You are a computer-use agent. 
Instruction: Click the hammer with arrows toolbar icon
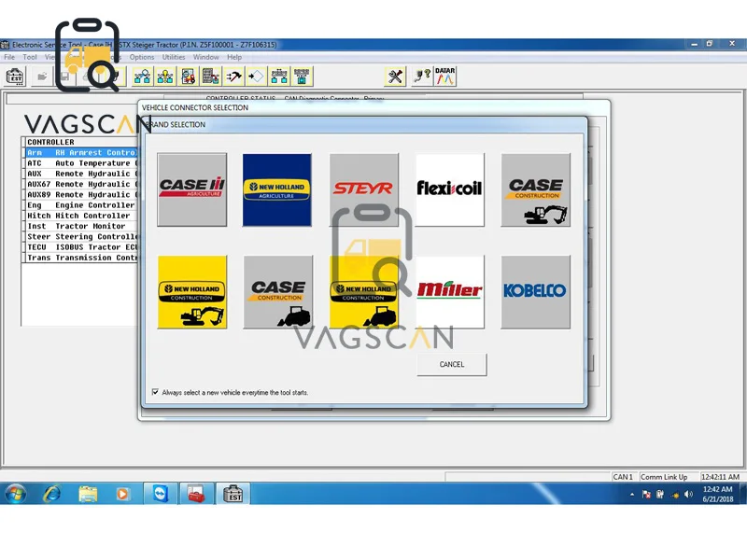coord(233,77)
